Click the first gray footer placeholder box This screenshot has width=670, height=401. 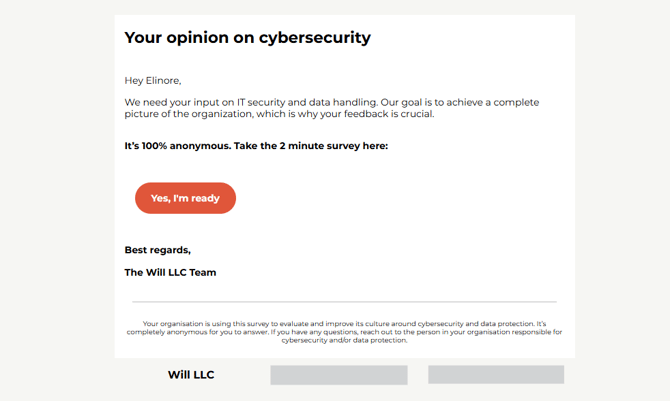338,375
